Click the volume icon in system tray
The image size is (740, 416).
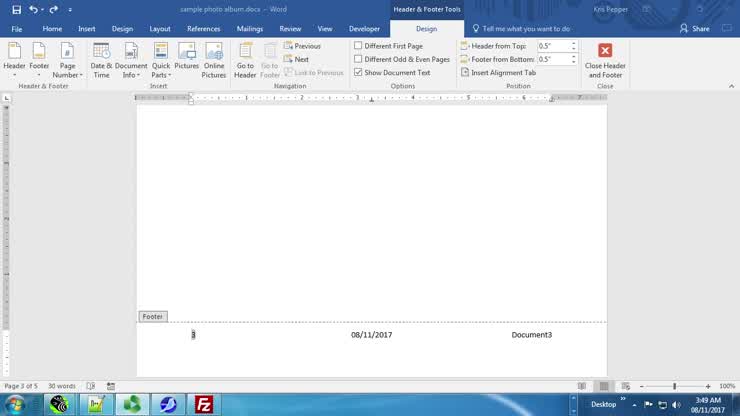(676, 405)
